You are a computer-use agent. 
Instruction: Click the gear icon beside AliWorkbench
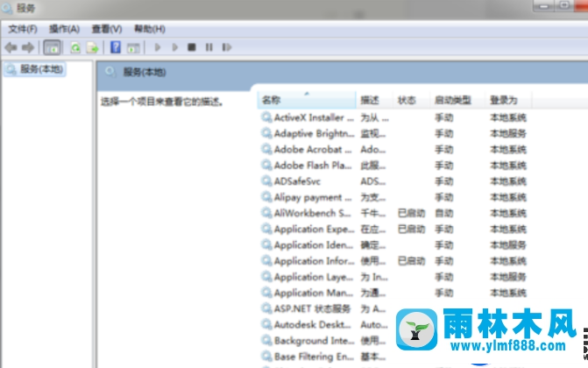pos(266,213)
